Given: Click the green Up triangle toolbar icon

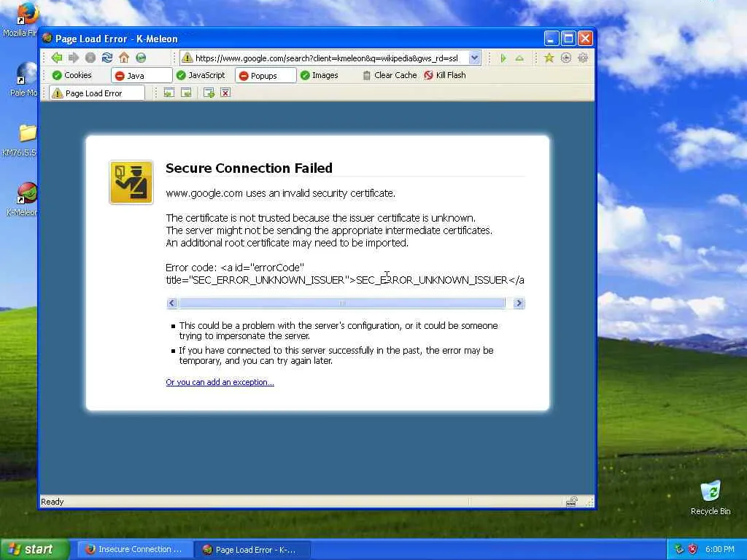Looking at the screenshot, I should point(519,58).
